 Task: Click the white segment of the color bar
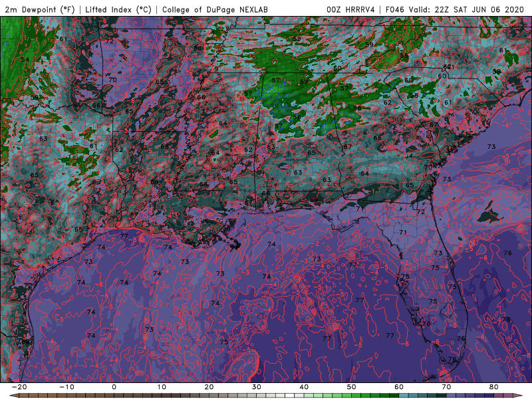pos(290,396)
